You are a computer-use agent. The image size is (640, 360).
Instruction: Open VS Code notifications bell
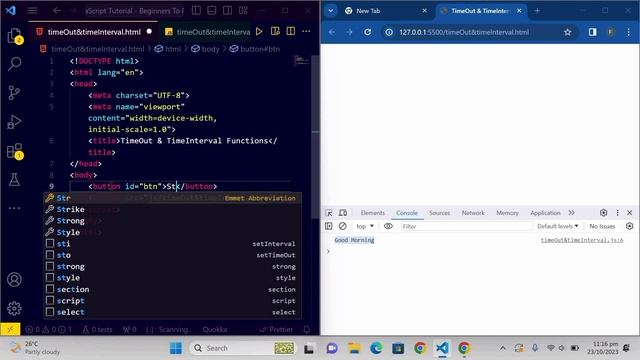pyautogui.click(x=307, y=329)
